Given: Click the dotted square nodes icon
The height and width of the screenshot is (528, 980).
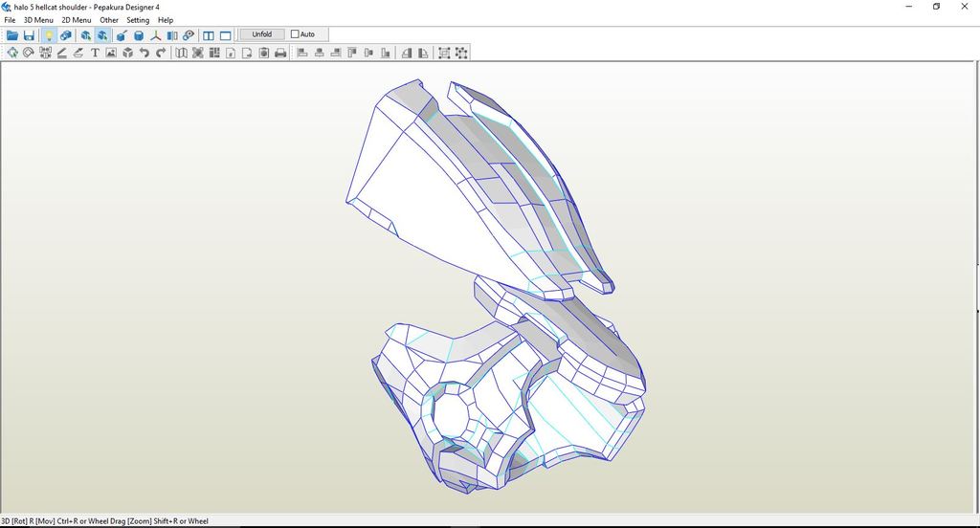Looking at the screenshot, I should click(x=461, y=54).
